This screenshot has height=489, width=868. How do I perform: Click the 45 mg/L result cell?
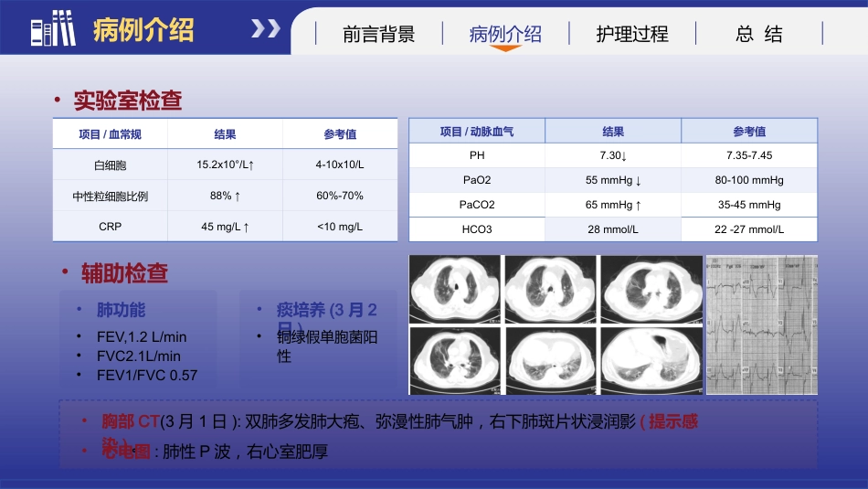[226, 227]
